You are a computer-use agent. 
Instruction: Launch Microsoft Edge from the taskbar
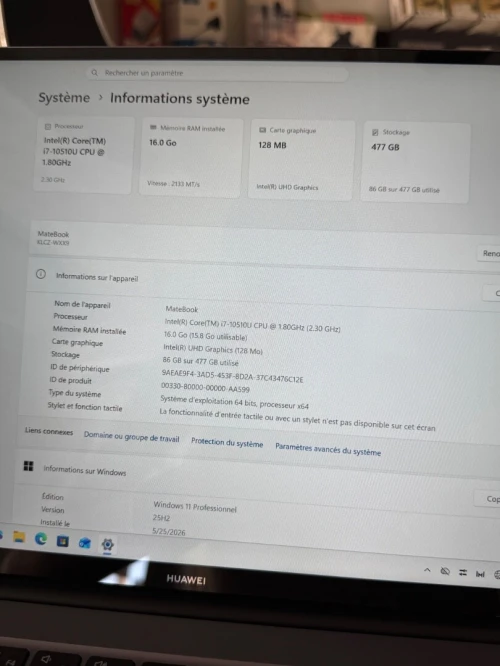click(41, 539)
